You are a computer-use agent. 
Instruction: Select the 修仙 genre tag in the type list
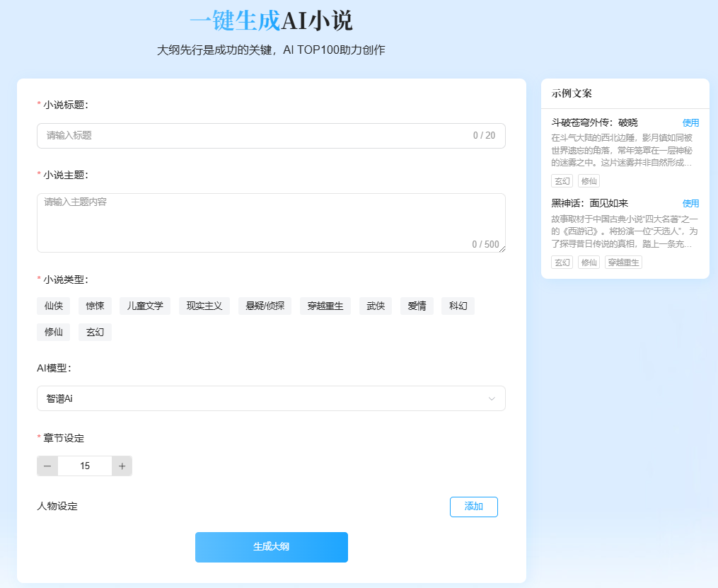pos(54,332)
